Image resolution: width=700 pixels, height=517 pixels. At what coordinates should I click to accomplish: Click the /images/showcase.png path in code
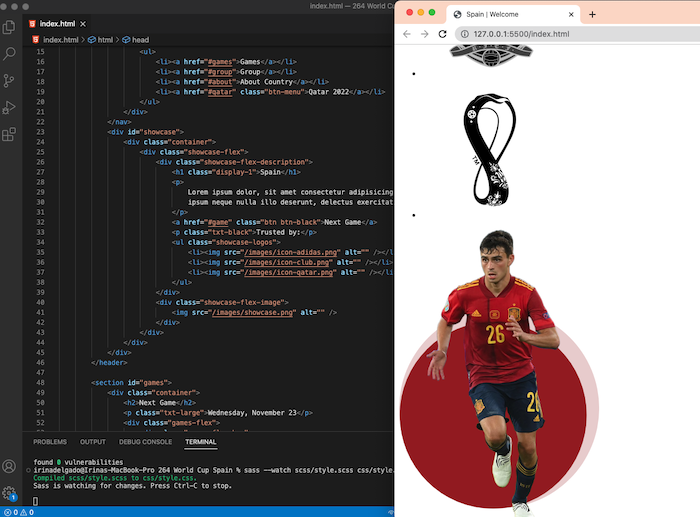[x=252, y=313]
